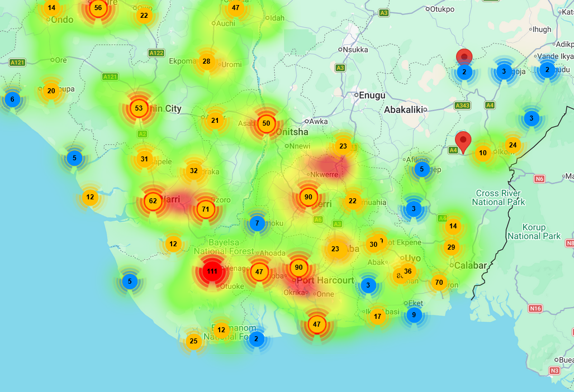Click the 24 cluster near Ikom
Screen dimensions: 574x392
[513, 145]
